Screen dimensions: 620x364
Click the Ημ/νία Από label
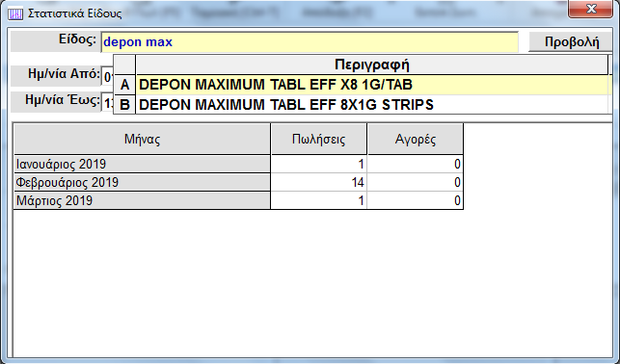(x=64, y=74)
